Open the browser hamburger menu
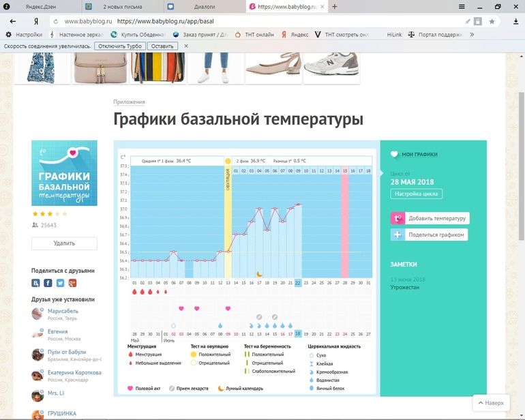Image resolution: width=525 pixels, height=420 pixels. [x=462, y=6]
